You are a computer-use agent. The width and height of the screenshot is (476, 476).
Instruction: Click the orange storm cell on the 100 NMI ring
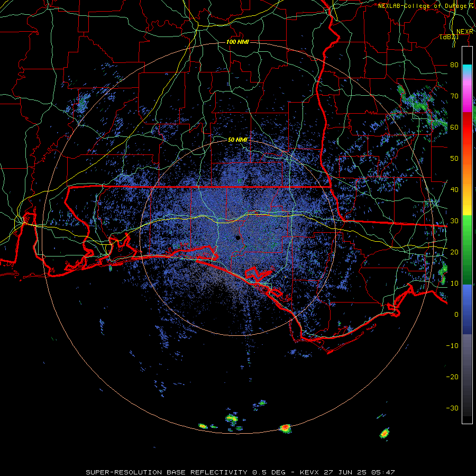pos(286,428)
